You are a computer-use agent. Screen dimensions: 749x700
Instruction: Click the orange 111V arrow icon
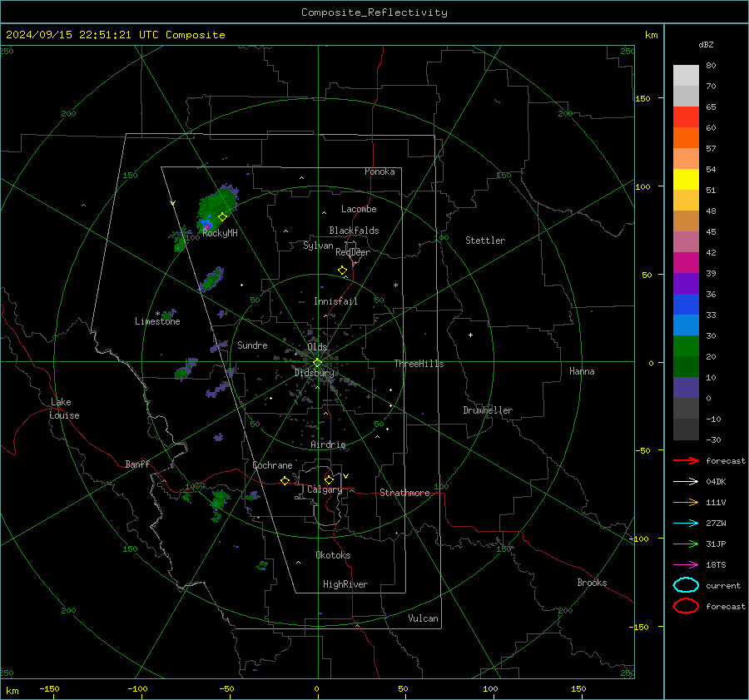click(686, 502)
